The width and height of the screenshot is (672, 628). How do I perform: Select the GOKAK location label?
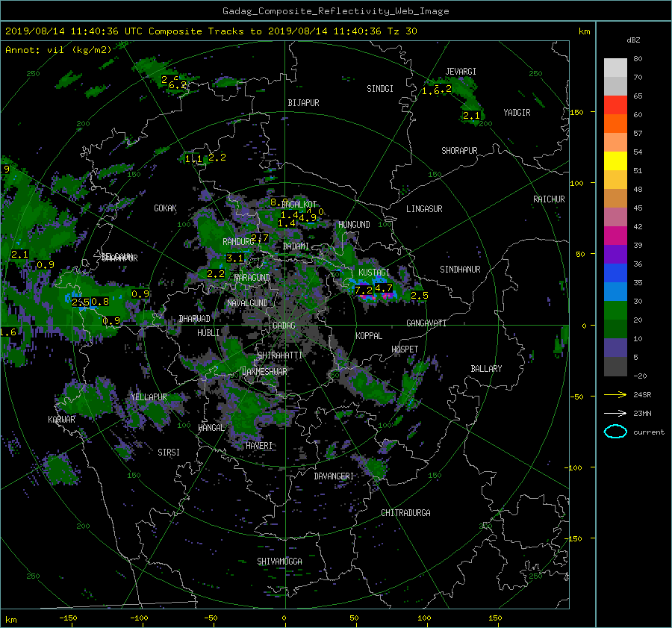pyautogui.click(x=165, y=208)
